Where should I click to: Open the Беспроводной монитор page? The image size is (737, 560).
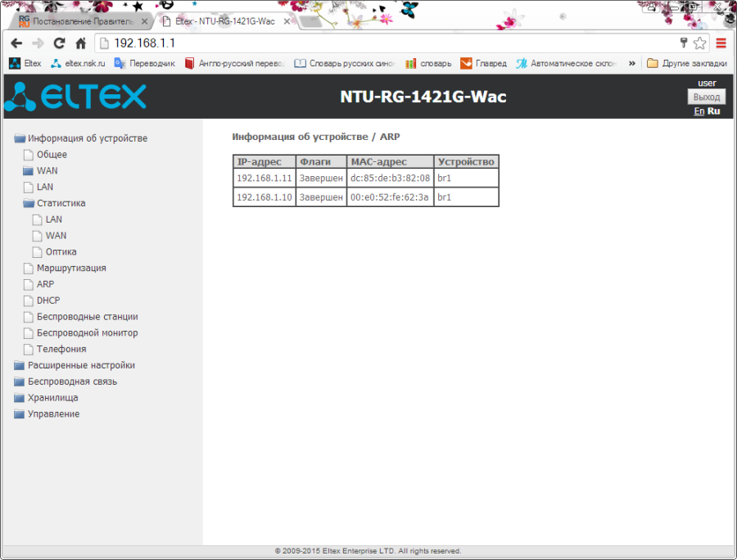pos(81,332)
